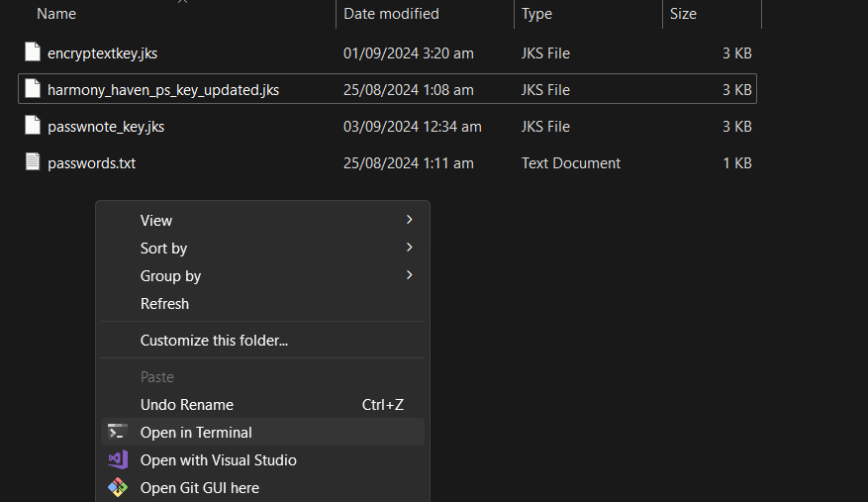
Task: Select Customize this folder... option
Action: click(214, 341)
